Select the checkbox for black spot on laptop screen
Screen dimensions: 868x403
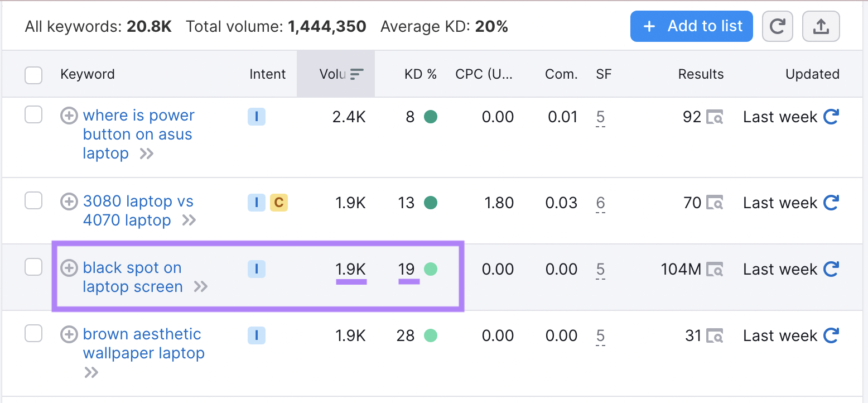33,267
